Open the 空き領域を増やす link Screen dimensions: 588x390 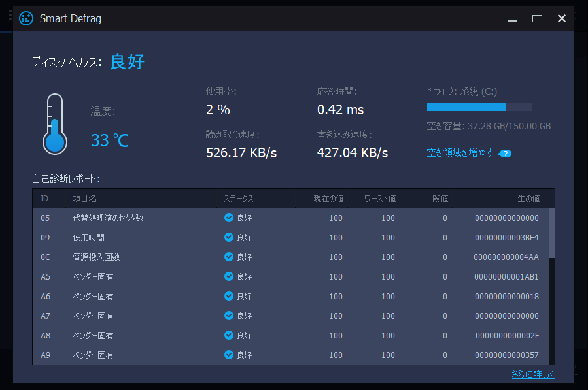[x=460, y=153]
